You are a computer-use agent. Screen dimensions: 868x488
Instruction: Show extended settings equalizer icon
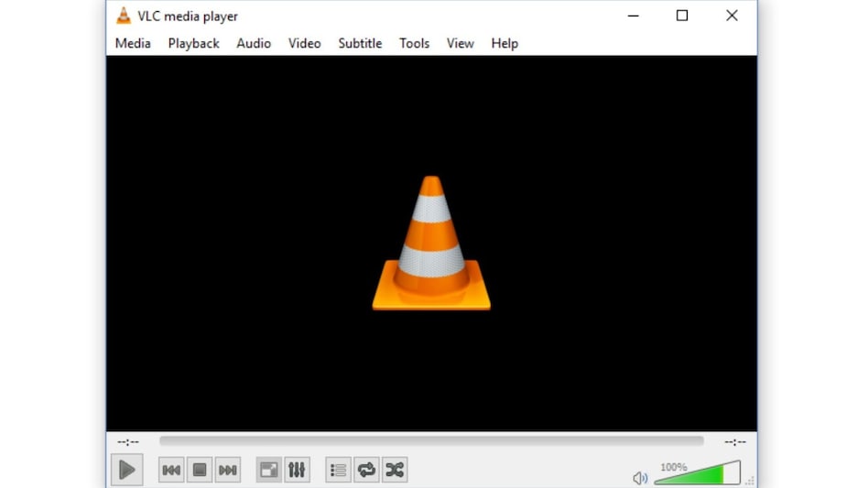point(298,470)
